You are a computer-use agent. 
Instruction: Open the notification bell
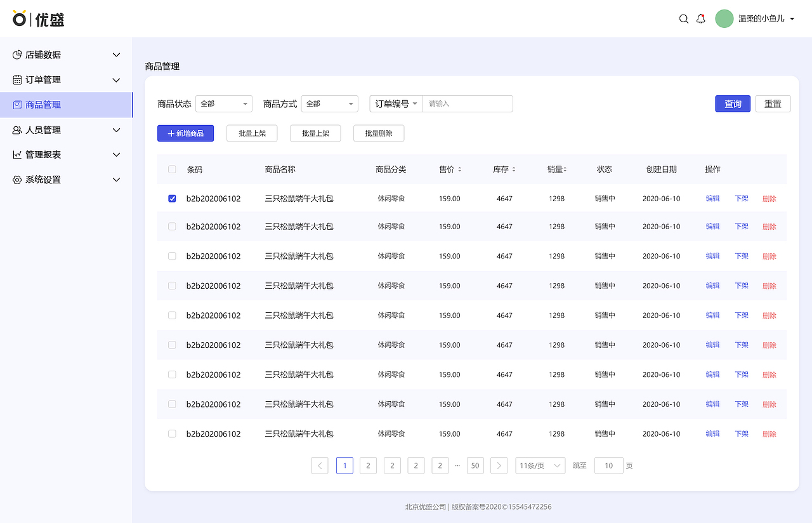click(700, 18)
